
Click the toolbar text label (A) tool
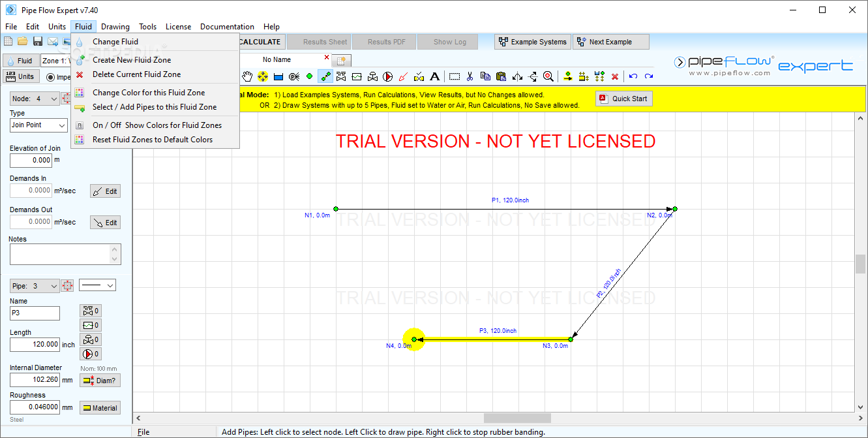click(434, 76)
